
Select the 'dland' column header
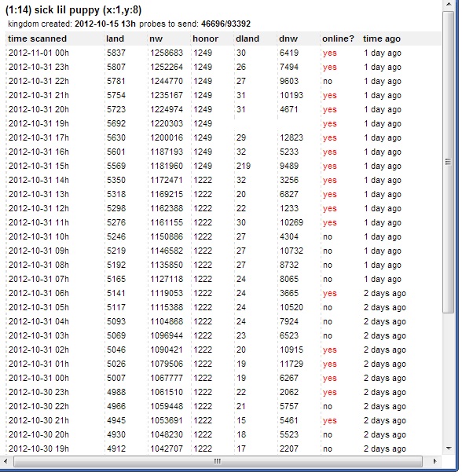[x=247, y=38]
